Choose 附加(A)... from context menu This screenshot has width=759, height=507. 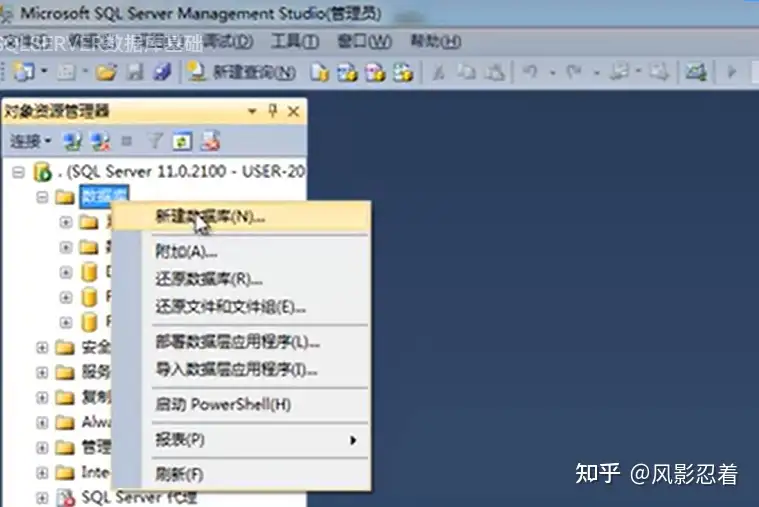[242, 251]
